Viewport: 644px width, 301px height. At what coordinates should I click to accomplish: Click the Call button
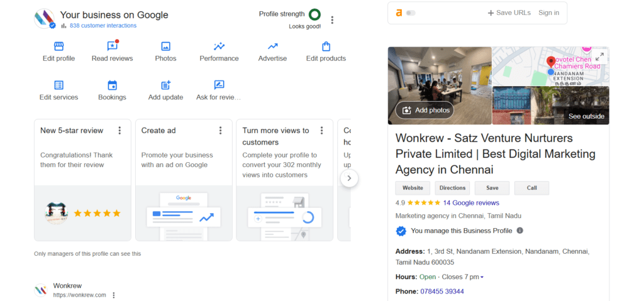click(532, 188)
